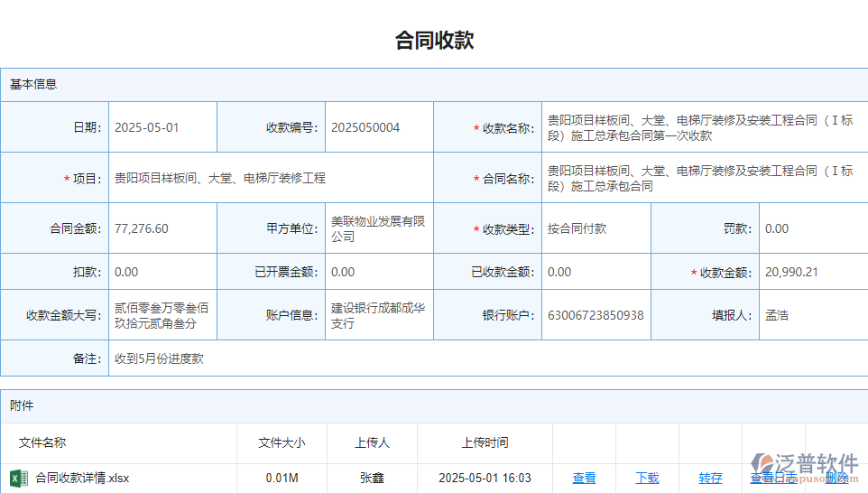Click the 合同金额 field showing 77,276.60
The height and width of the screenshot is (493, 868).
tap(162, 228)
